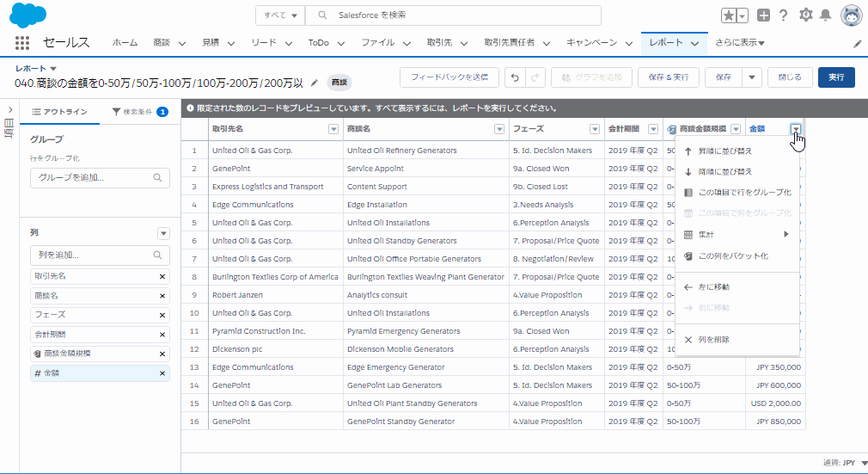The image size is (868, 474).
Task: Open the 取引先 navigation tab
Action: click(x=439, y=43)
